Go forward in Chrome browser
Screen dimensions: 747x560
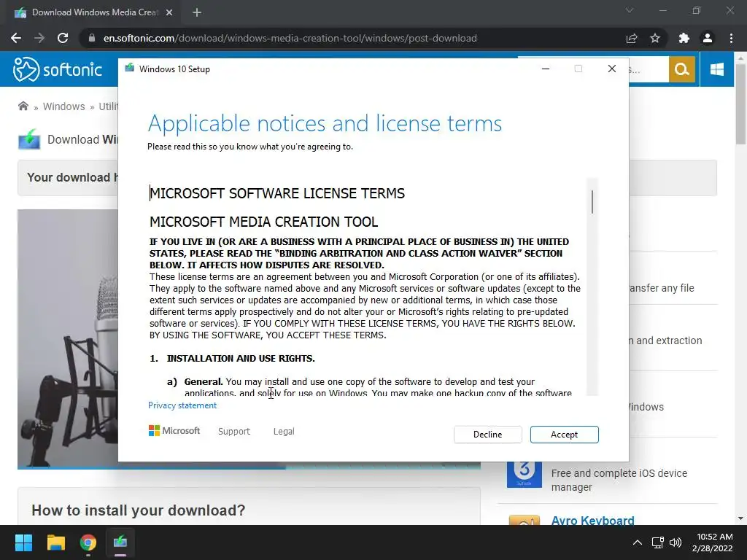(39, 38)
